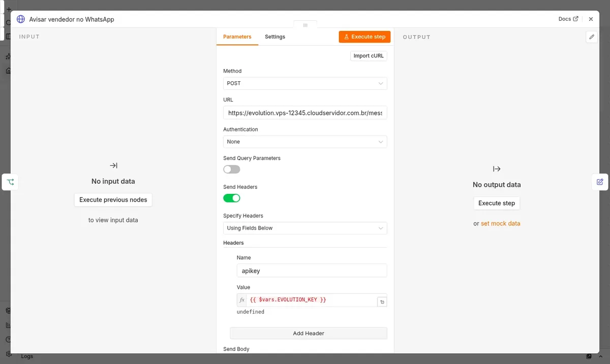610x364 pixels.
Task: Click the floating node-connections icon on the left edge
Action: pyautogui.click(x=10, y=182)
